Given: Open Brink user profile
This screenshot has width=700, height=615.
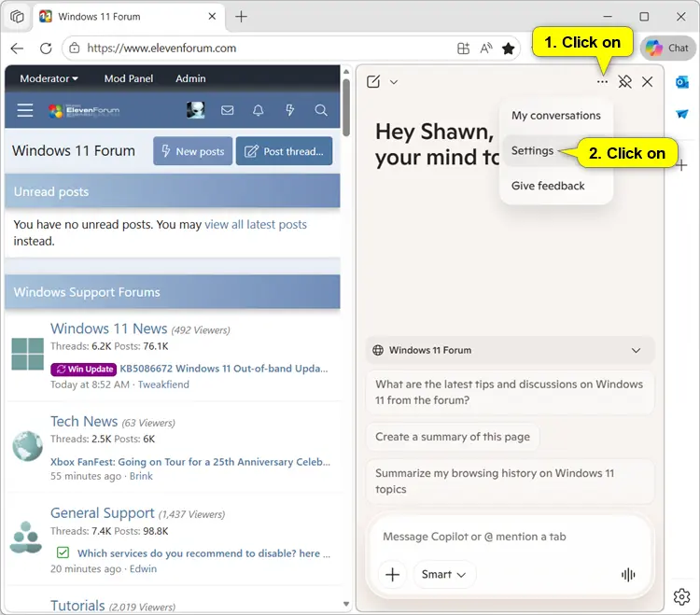Looking at the screenshot, I should point(141,476).
